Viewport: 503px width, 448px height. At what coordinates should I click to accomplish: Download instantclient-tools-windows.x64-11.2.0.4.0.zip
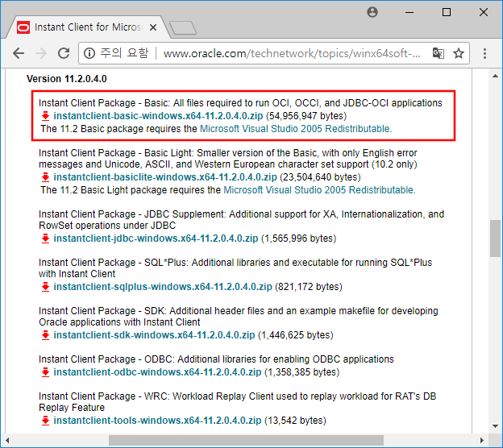157,421
